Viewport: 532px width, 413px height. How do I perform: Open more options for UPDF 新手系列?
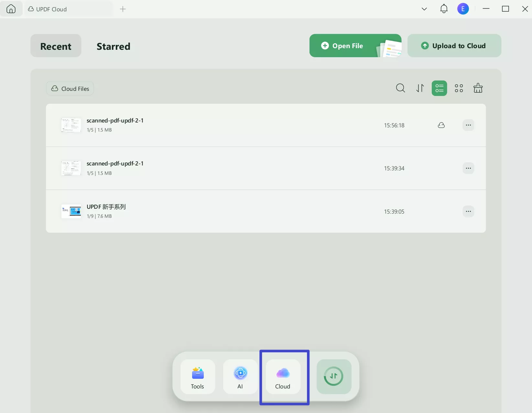pyautogui.click(x=468, y=211)
